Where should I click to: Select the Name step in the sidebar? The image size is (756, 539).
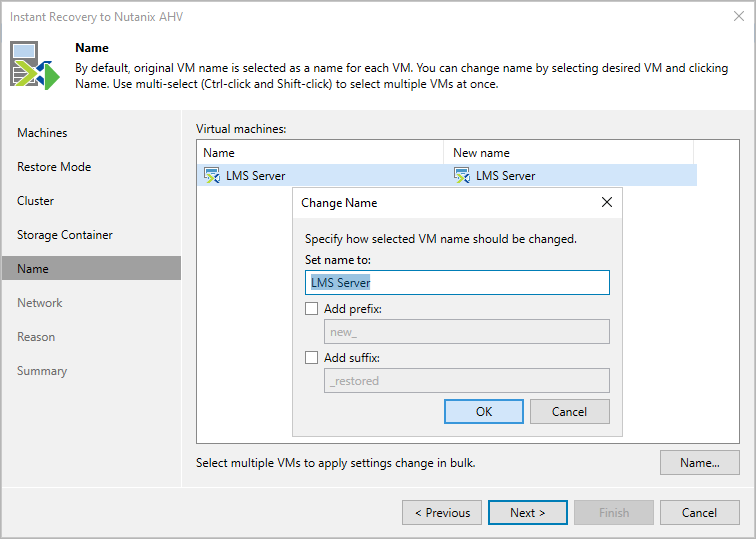[x=33, y=269]
